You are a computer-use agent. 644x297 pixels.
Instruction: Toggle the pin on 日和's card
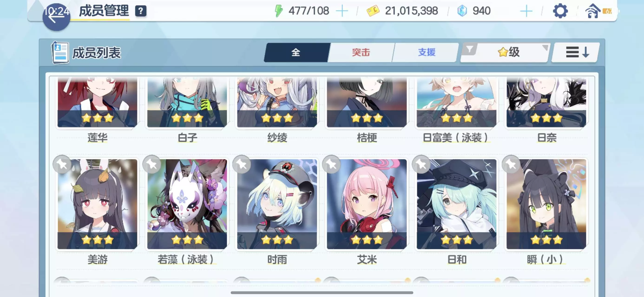tap(421, 164)
